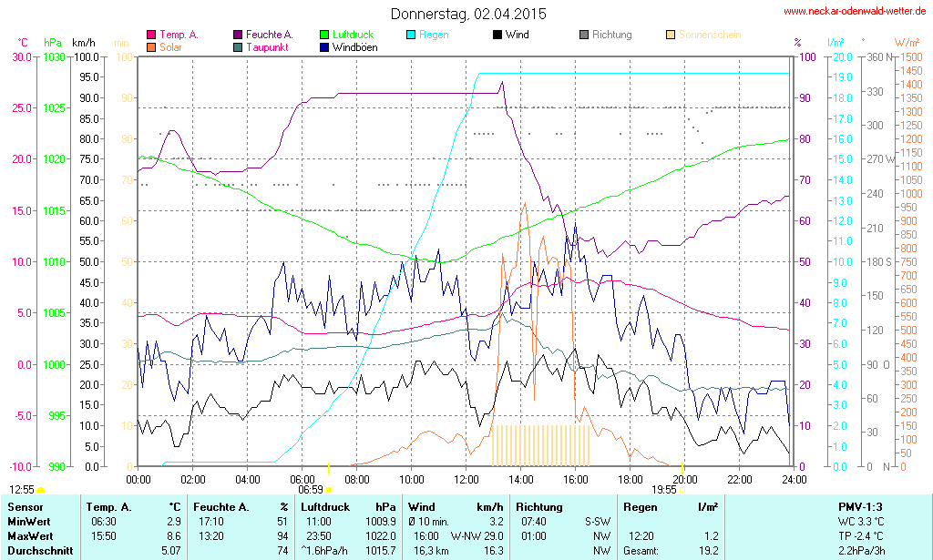Click the orange Solar legend square
Viewport: 933px width, 560px height.
point(151,46)
